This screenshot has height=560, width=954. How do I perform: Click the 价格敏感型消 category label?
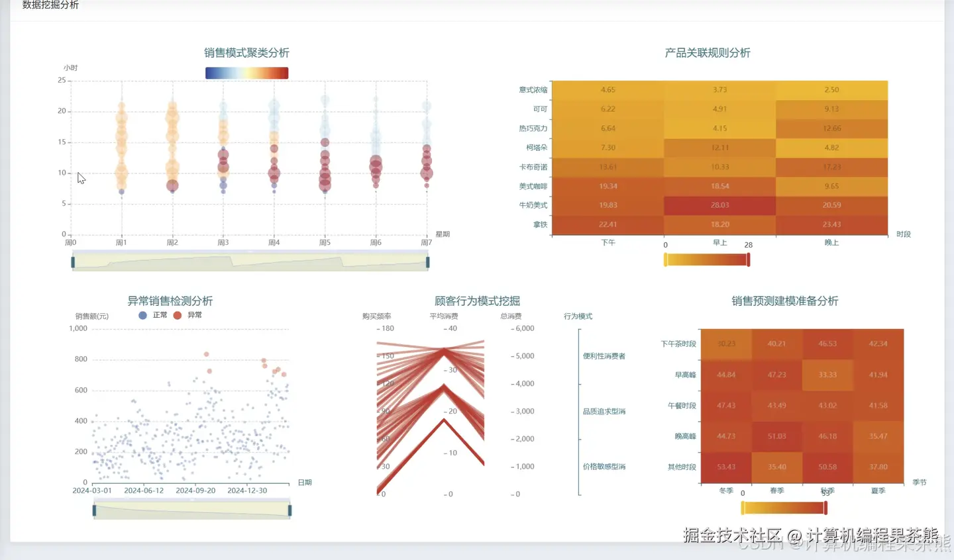(604, 467)
